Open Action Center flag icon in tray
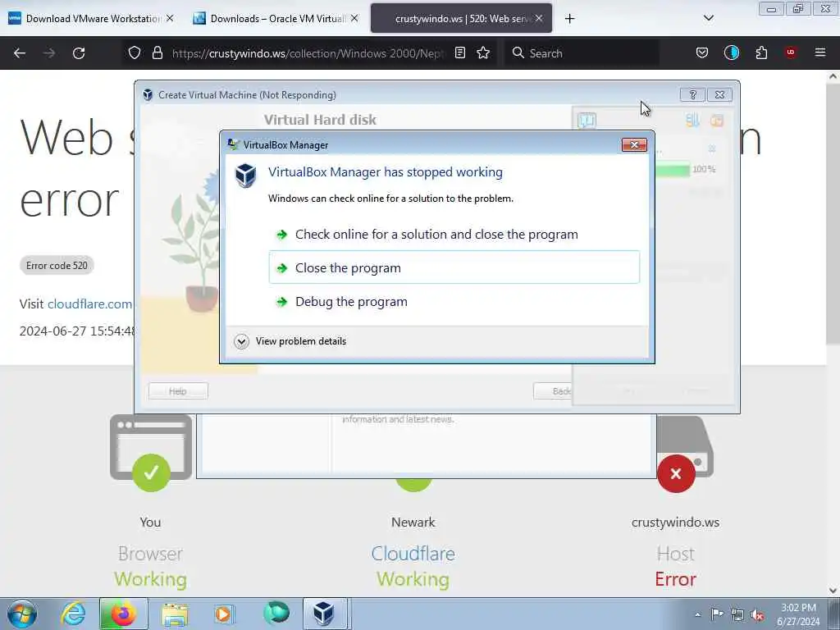 (x=717, y=614)
